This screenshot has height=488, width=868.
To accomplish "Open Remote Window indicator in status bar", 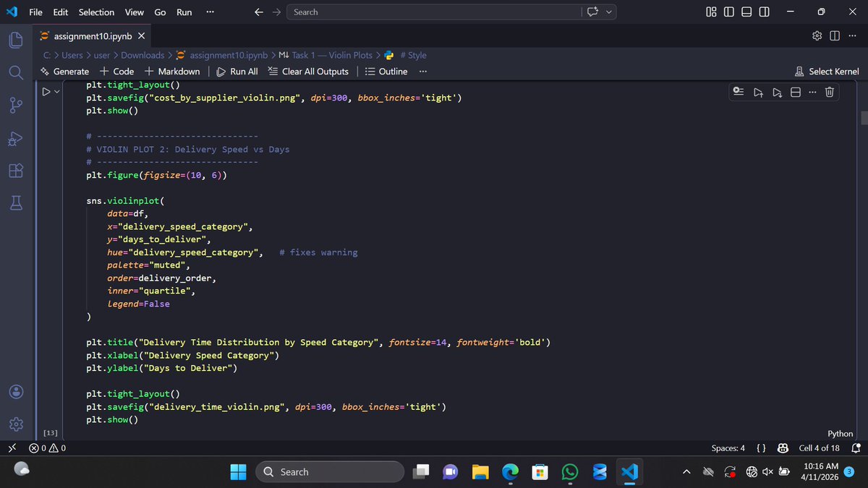I will (x=11, y=448).
